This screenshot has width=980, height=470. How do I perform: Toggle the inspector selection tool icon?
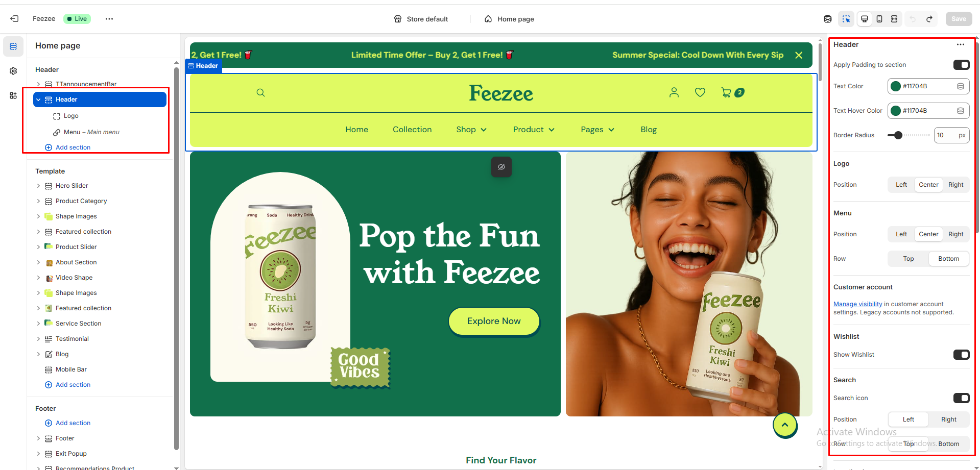tap(846, 19)
